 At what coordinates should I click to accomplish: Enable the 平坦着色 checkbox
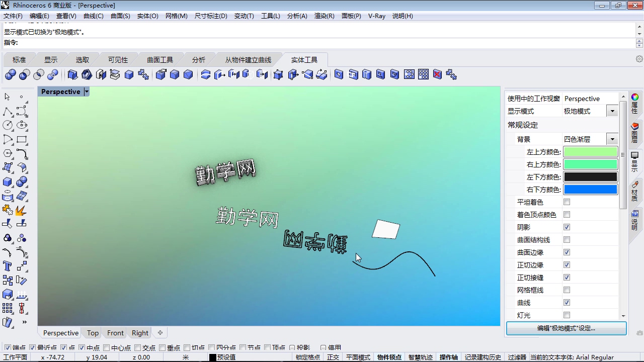[x=567, y=202]
